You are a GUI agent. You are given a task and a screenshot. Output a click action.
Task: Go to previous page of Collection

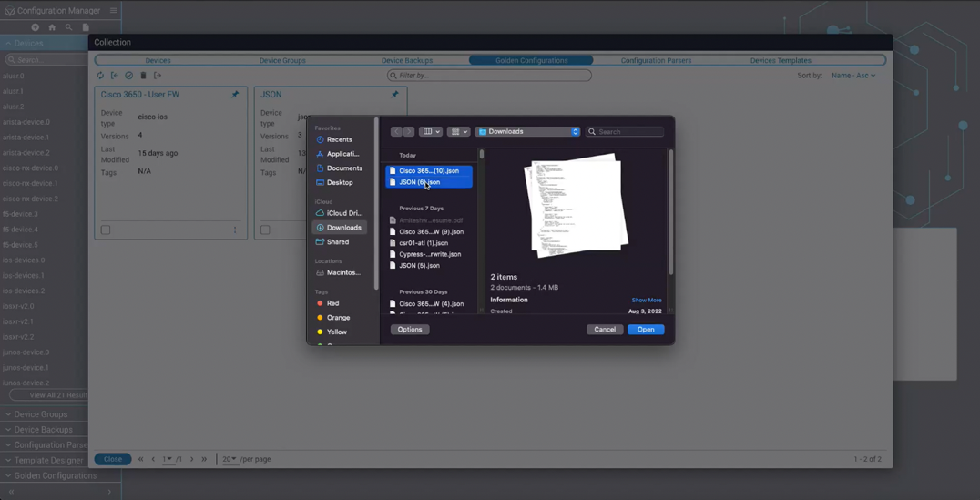click(154, 459)
